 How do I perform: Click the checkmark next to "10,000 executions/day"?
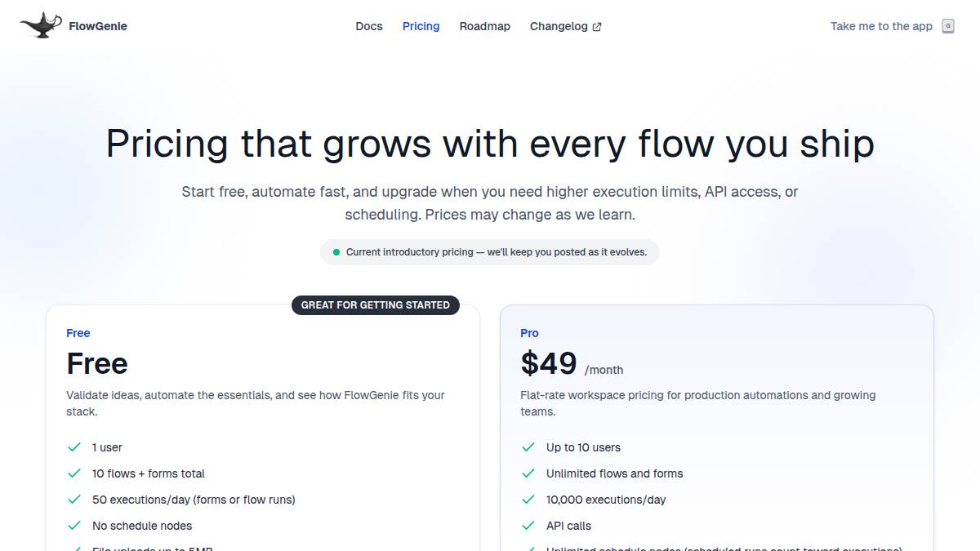point(528,500)
